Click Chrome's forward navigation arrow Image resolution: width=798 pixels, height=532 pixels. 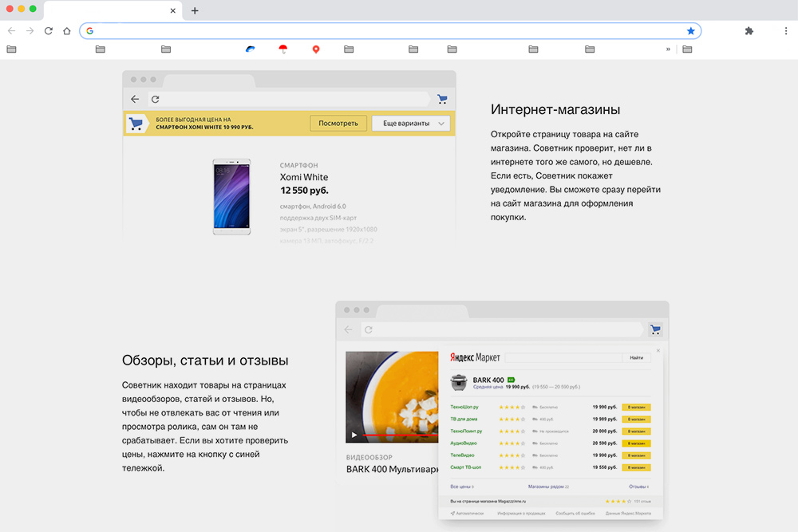[x=30, y=31]
